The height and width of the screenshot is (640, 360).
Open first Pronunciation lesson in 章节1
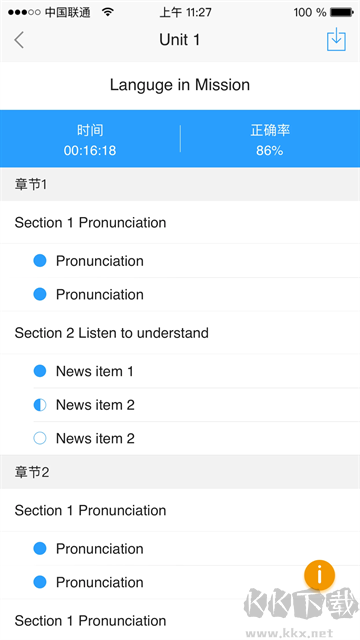pos(180,261)
